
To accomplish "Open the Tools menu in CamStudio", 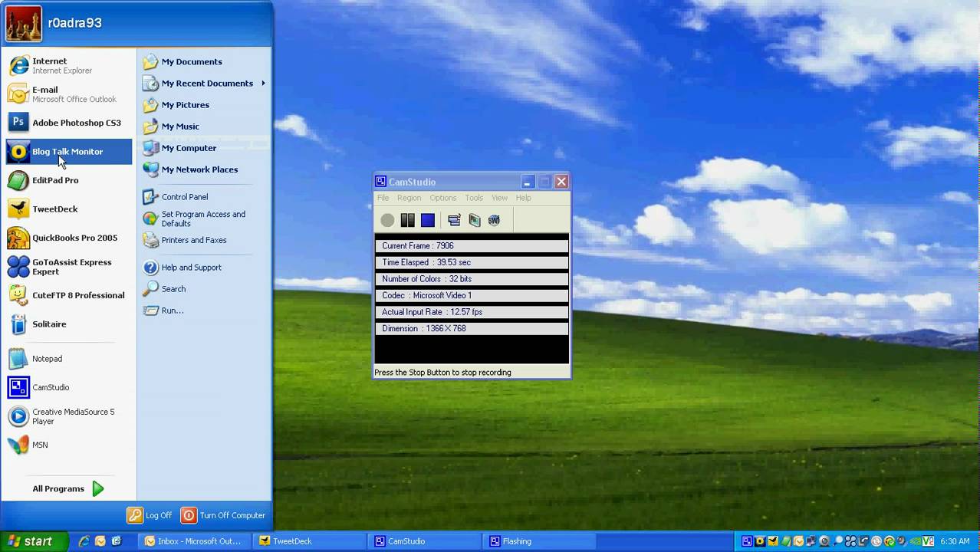I will (474, 198).
